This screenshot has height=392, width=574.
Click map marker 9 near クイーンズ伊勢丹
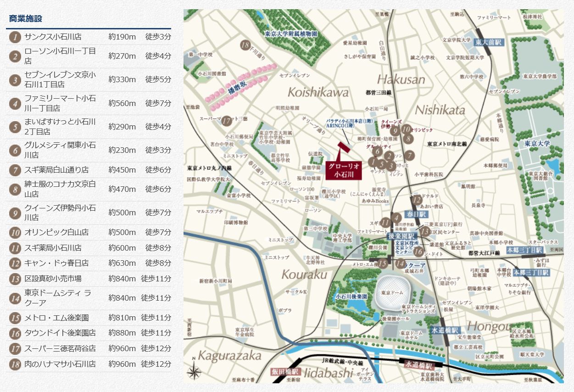(x=394, y=130)
